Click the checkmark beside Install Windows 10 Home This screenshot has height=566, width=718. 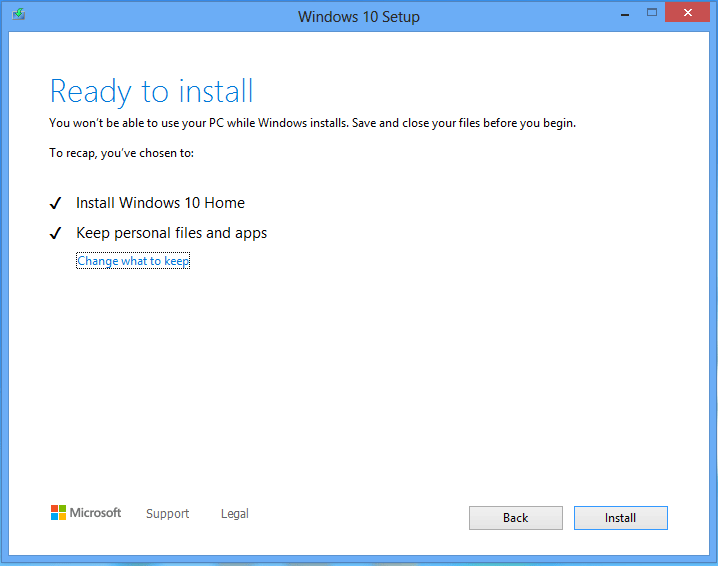[x=55, y=204]
